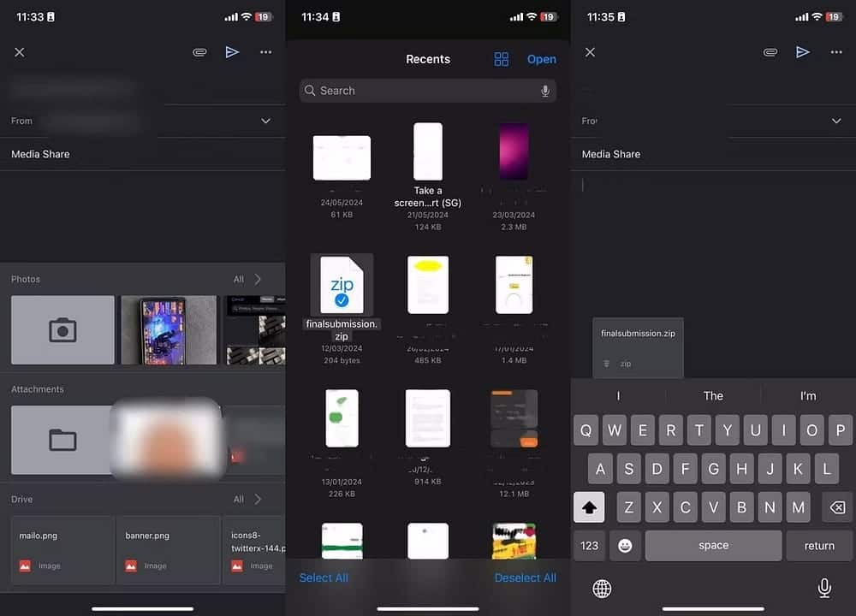Tap the Search field in Recents

click(427, 91)
